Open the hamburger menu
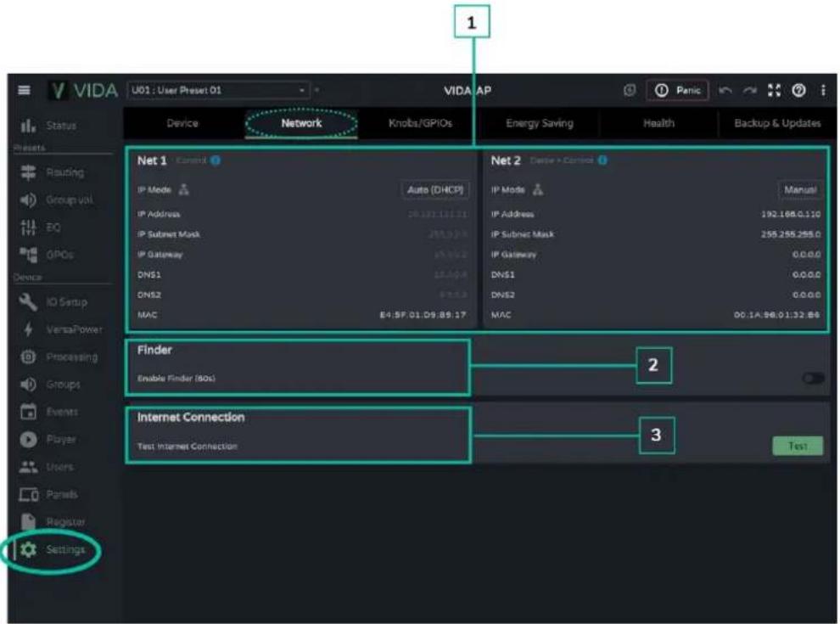This screenshot has height=624, width=840. coord(24,90)
